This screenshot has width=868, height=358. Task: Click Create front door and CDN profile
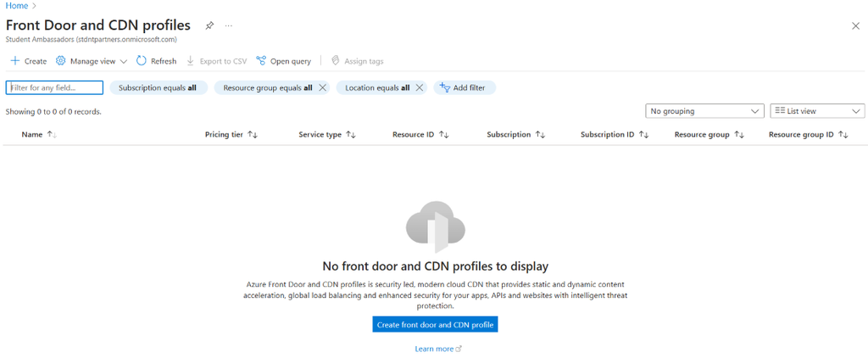coord(435,325)
